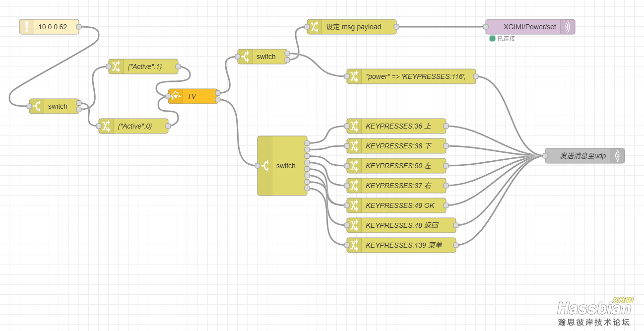Click the input port of KEYPRESSES:49 OK node
644x331 pixels.
[347, 205]
